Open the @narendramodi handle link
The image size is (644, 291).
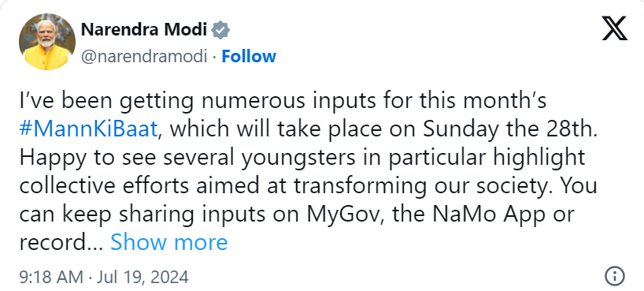click(x=144, y=57)
